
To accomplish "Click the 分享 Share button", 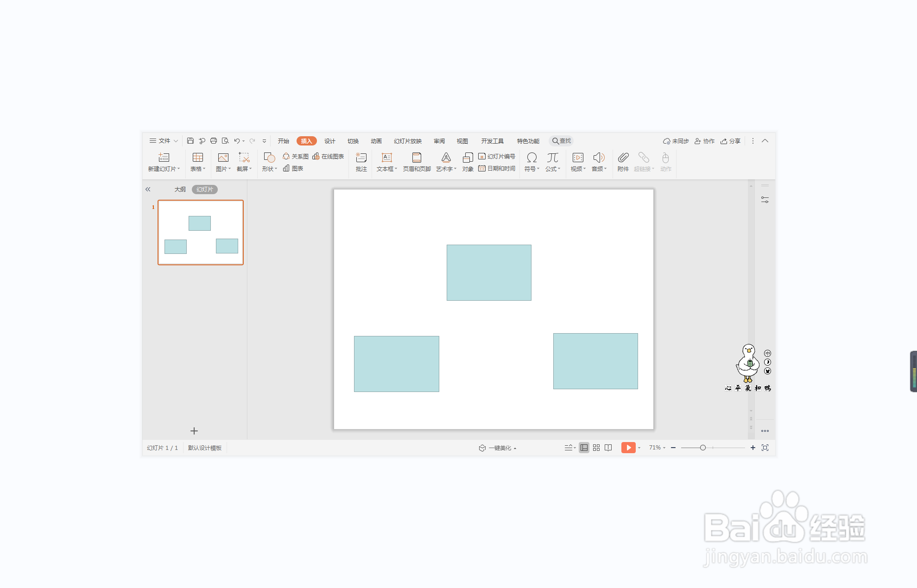I will pyautogui.click(x=731, y=141).
